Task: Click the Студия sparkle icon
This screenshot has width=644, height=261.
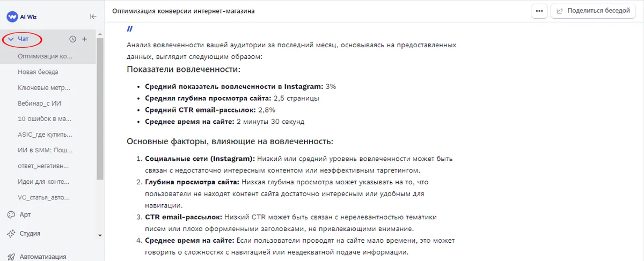Action: [11, 234]
